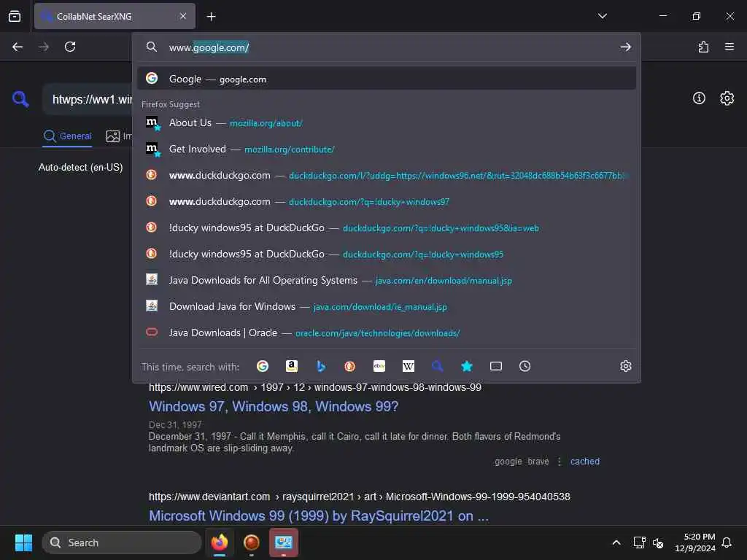Image resolution: width=747 pixels, height=560 pixels.
Task: Search this time with SearXNG magnifier
Action: 438,366
